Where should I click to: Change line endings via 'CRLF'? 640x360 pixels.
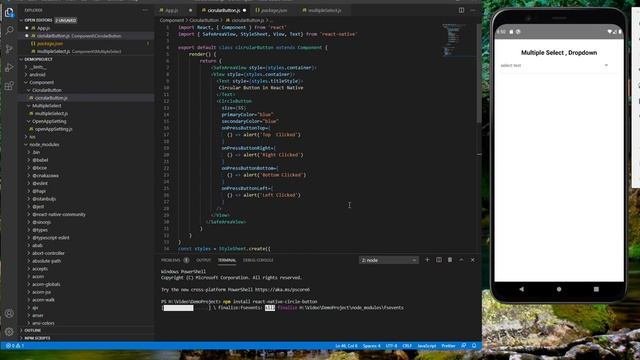(x=407, y=346)
